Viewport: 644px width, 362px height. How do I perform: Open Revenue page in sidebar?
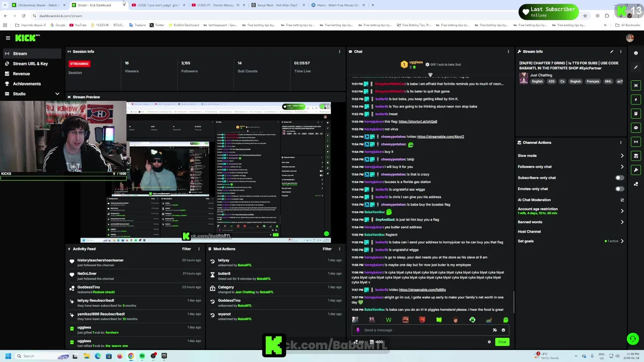33,73
